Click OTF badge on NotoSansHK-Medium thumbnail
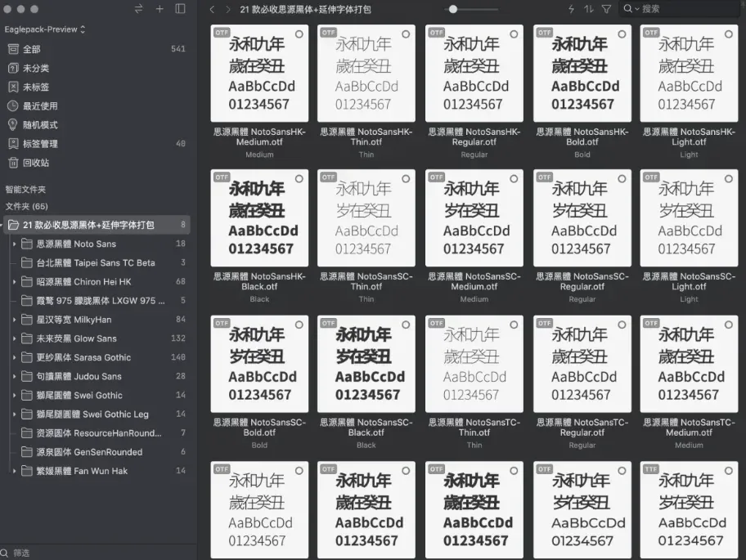The height and width of the screenshot is (560, 746). 221,33
